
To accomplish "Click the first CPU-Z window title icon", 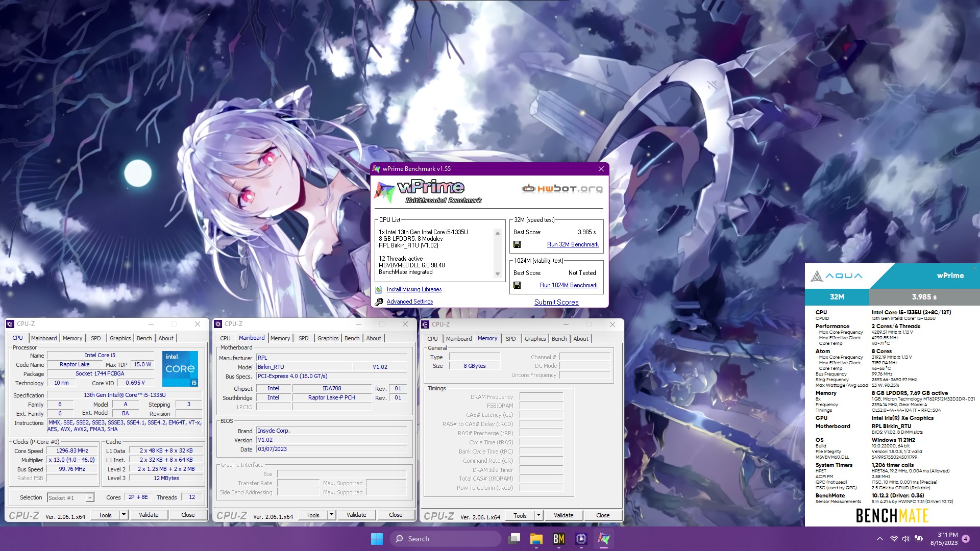I will coord(10,324).
